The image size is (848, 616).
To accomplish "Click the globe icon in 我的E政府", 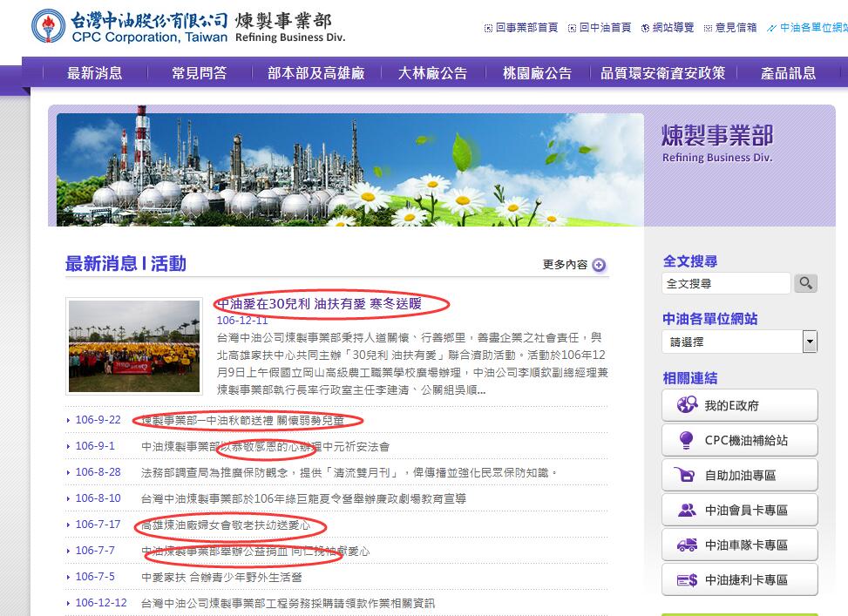I will pyautogui.click(x=687, y=404).
